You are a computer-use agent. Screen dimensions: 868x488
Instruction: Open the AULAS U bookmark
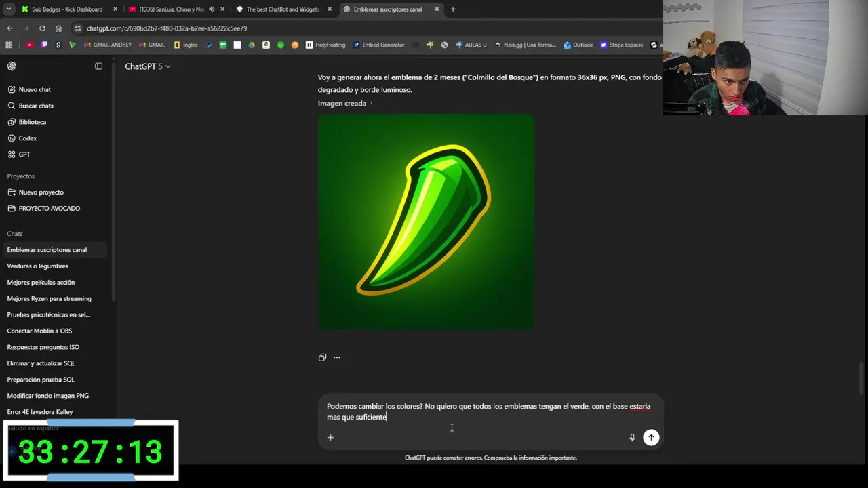[471, 45]
